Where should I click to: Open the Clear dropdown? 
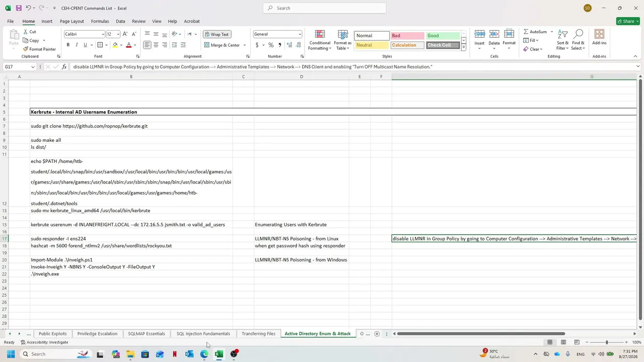[x=532, y=49]
